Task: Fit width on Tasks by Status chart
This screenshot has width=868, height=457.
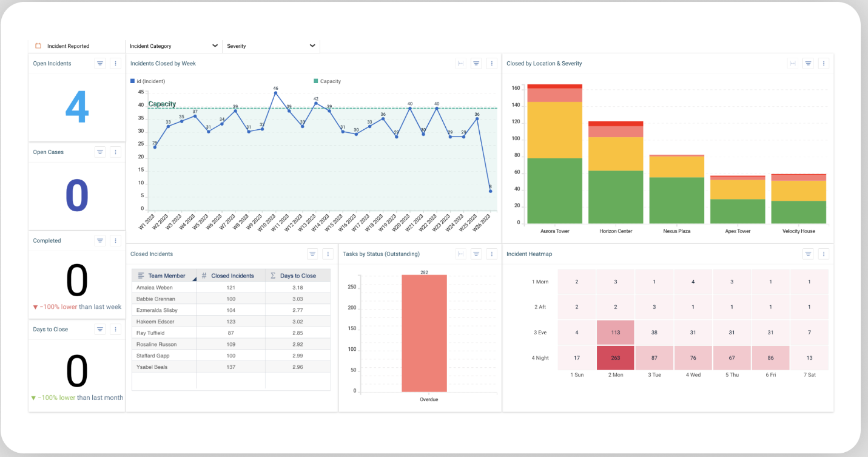Action: point(461,254)
